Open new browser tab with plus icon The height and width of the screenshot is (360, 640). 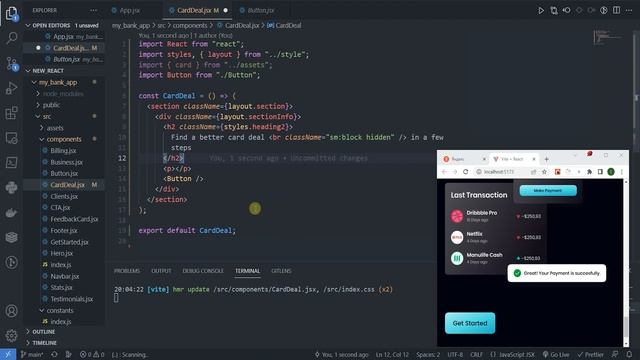(x=547, y=159)
